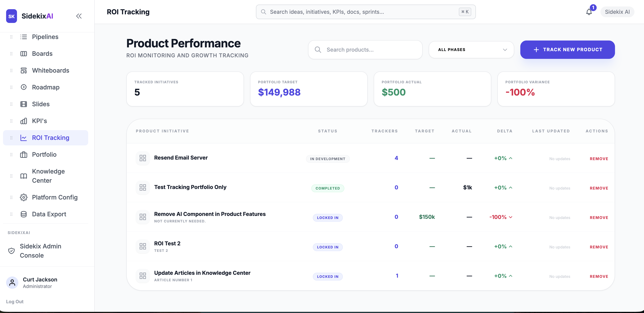Click the Boards columns icon
The width and height of the screenshot is (644, 313).
pyautogui.click(x=23, y=54)
